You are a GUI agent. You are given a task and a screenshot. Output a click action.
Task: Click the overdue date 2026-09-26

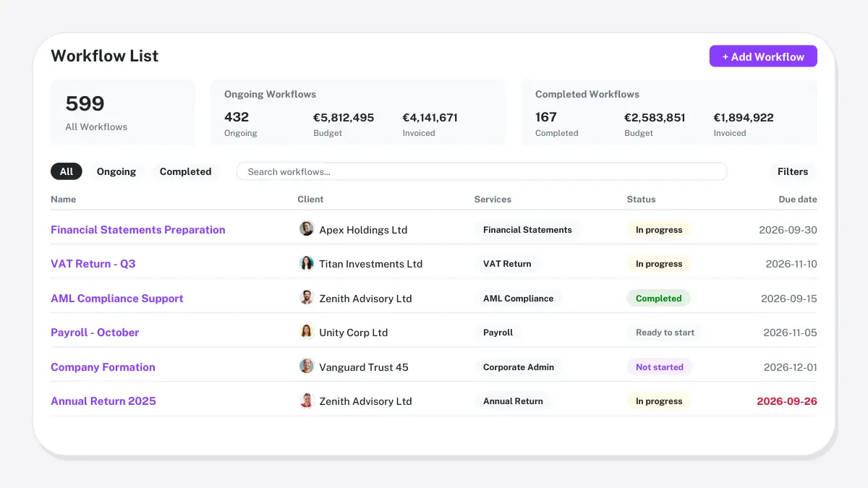pos(787,401)
